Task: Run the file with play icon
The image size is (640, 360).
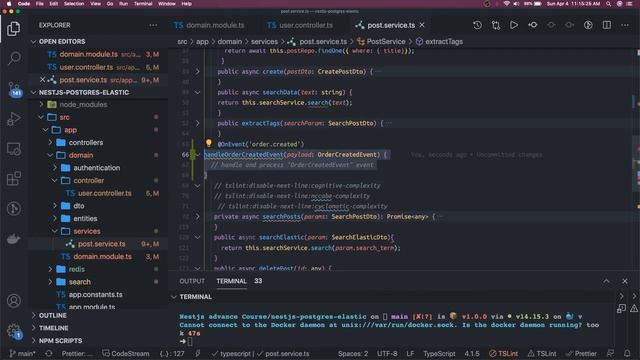Action: pos(514,25)
